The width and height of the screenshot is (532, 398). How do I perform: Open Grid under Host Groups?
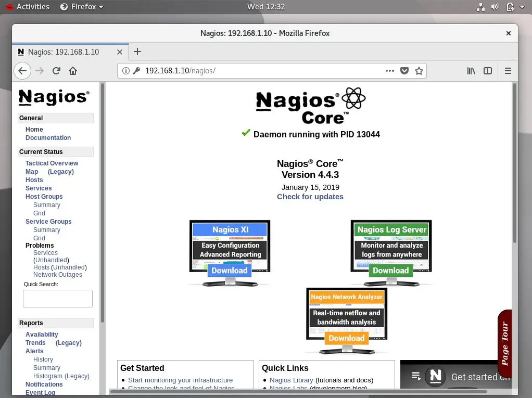coord(39,213)
